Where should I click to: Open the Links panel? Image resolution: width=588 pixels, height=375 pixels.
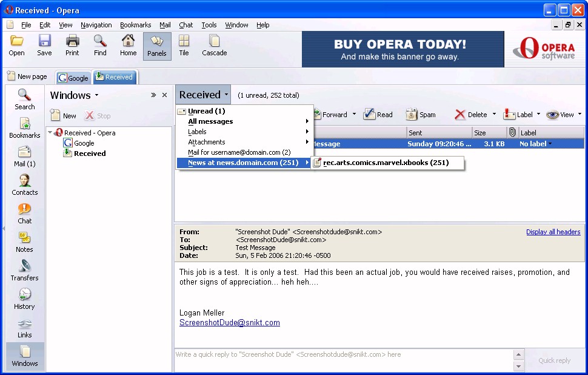pos(25,328)
